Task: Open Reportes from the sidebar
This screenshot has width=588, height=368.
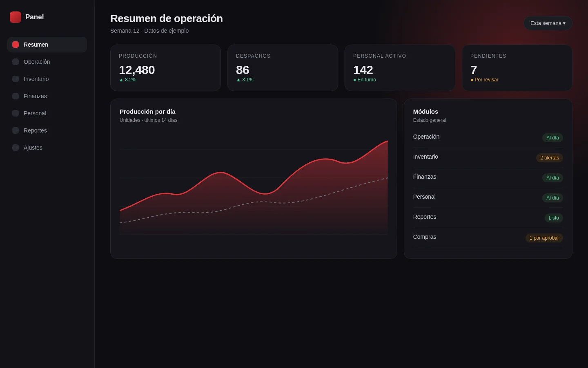Action: click(47, 130)
